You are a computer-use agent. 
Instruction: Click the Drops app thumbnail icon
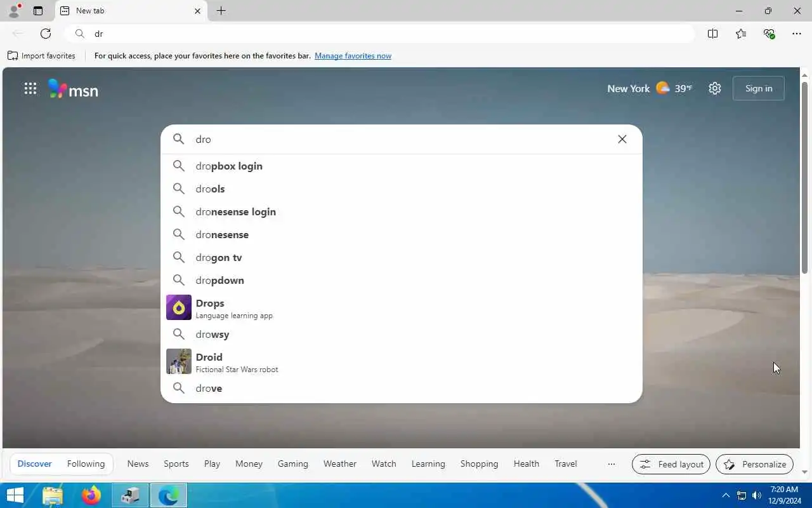(x=179, y=307)
